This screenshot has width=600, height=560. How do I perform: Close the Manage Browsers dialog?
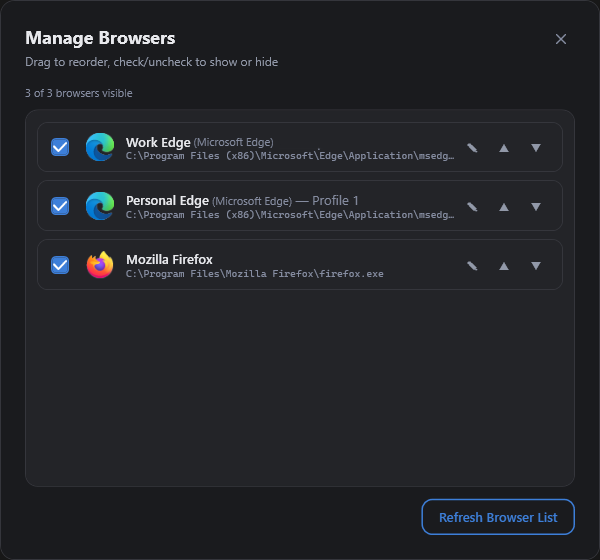(x=561, y=39)
